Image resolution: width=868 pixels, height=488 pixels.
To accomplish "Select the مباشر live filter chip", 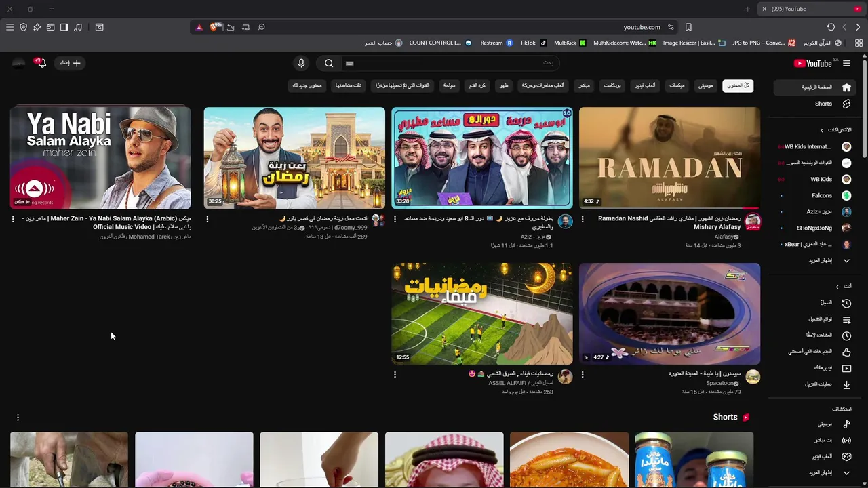I will pyautogui.click(x=584, y=85).
